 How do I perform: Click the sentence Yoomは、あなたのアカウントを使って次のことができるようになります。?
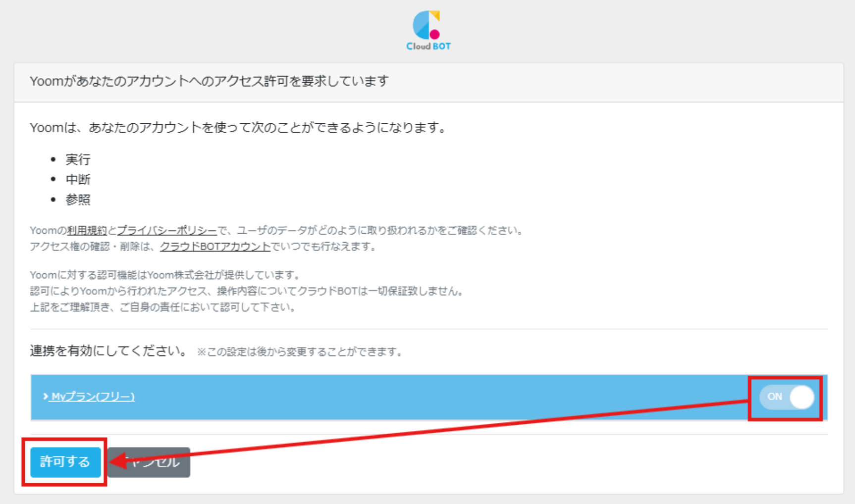(x=239, y=128)
